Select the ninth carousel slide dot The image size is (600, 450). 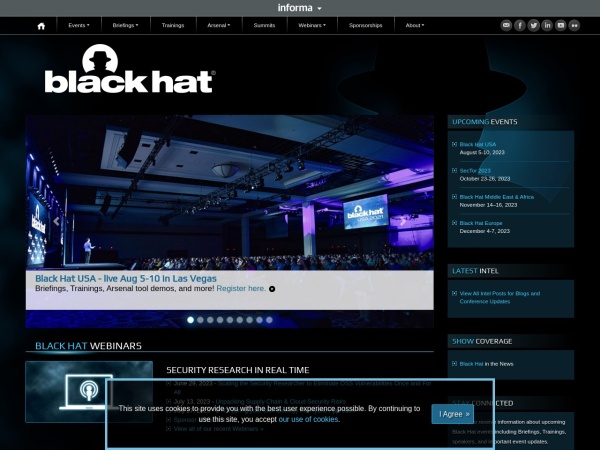[x=269, y=320]
